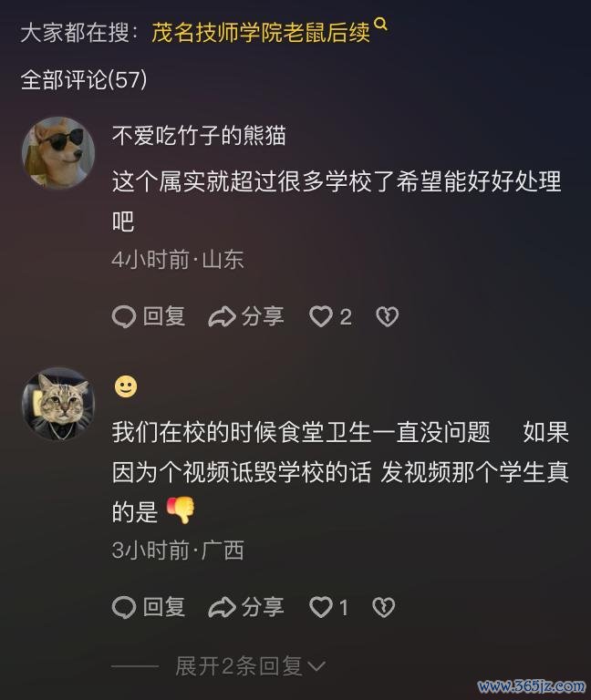Viewport: 591px width, 700px height.
Task: Expand 展开2条回复 replies
Action: click(250, 666)
